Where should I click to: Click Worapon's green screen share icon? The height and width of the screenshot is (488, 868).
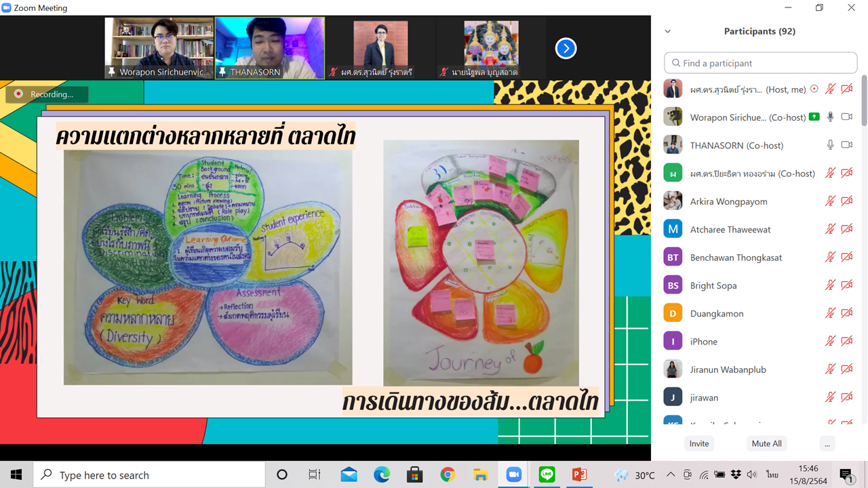[x=814, y=117]
